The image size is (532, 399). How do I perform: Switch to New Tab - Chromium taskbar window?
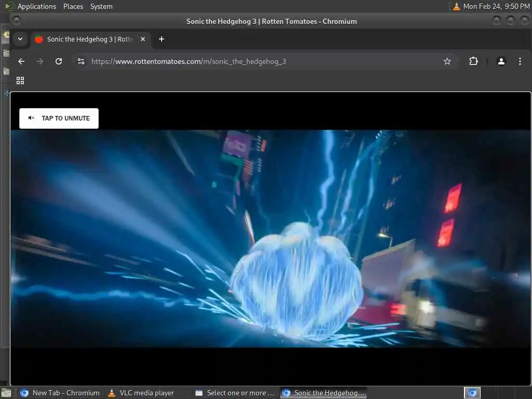(60, 393)
